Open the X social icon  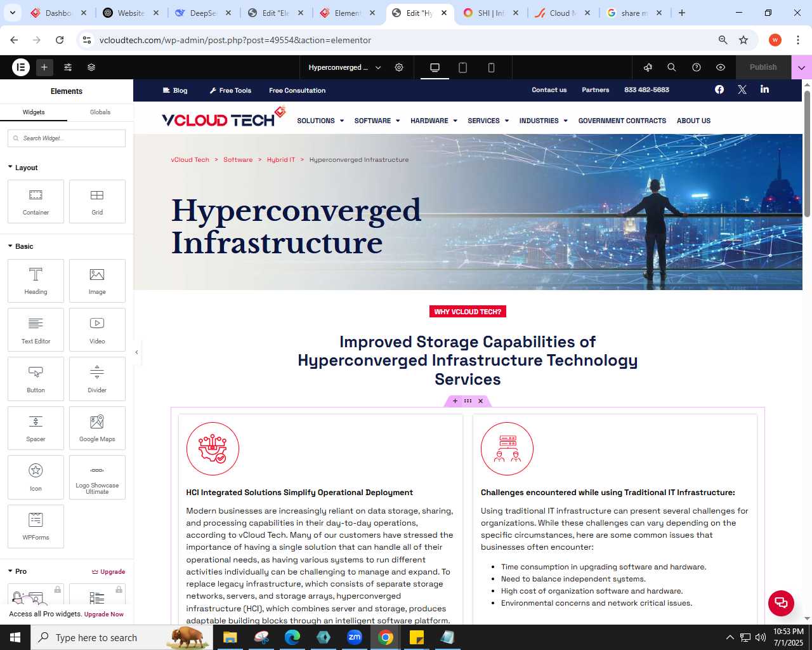(x=742, y=90)
